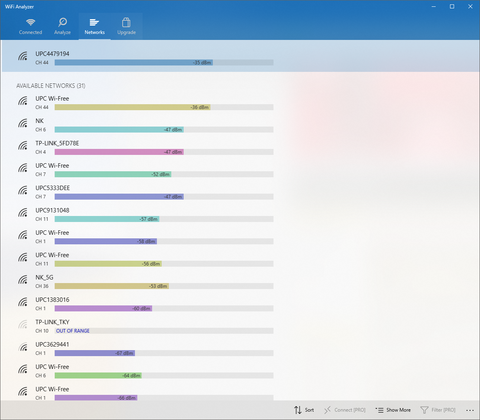Click signal icon next to TP-LINK_5FD78E
This screenshot has width=480, height=420.
tap(23, 145)
